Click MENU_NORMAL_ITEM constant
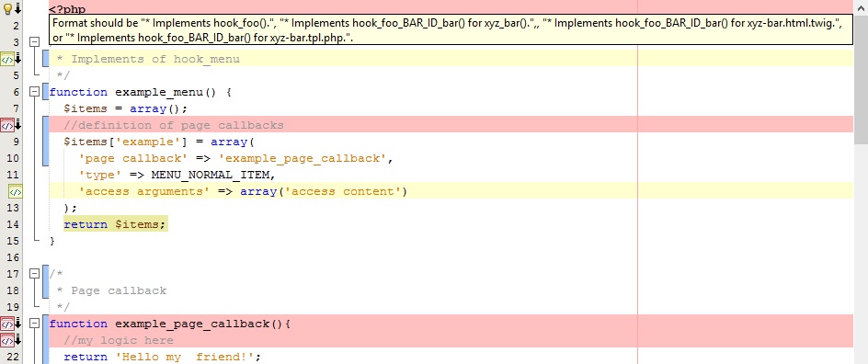 coord(211,176)
